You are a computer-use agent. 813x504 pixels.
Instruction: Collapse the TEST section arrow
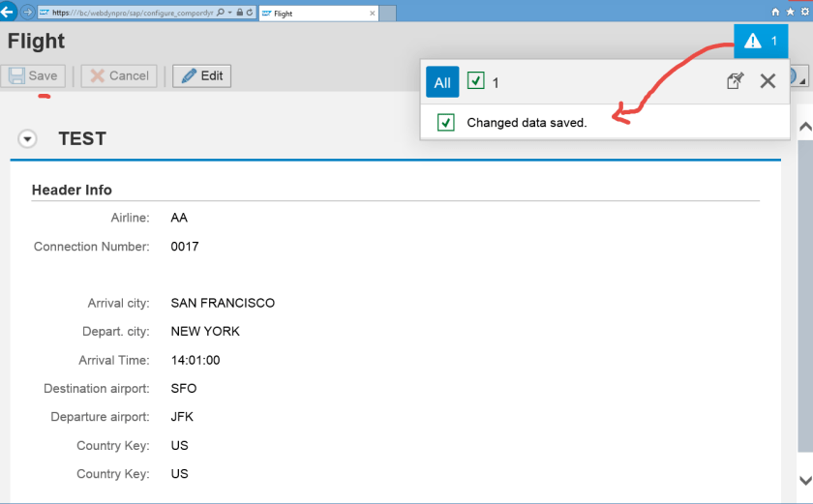click(27, 139)
